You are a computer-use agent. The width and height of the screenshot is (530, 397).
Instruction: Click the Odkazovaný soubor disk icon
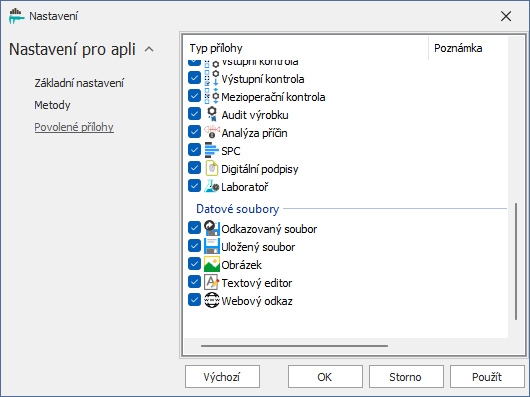[212, 228]
